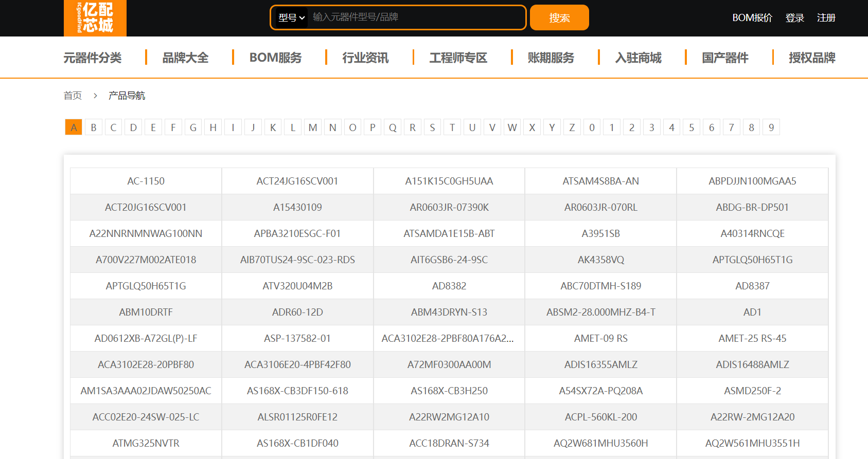The image size is (868, 459).
Task: Open part AC-1150 in the table
Action: tap(146, 181)
